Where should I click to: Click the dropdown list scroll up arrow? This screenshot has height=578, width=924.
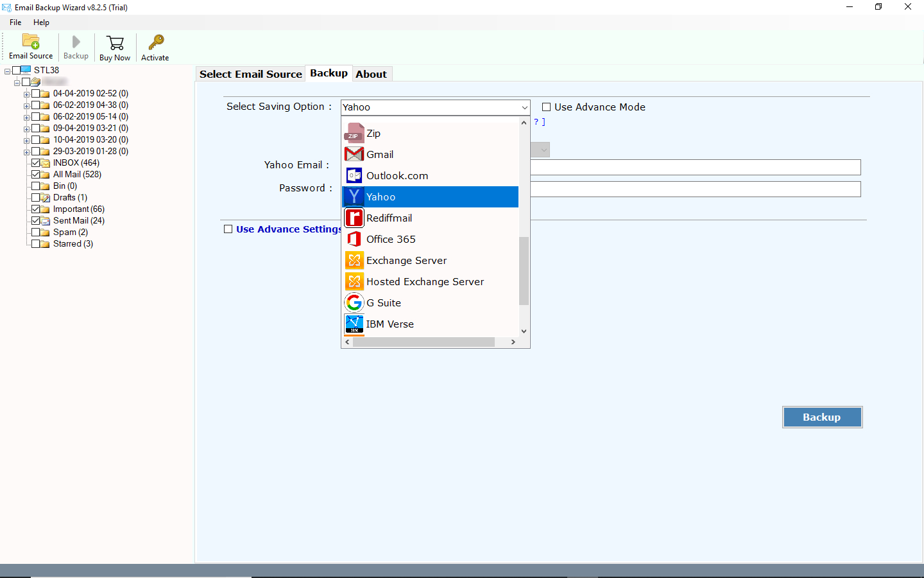point(524,123)
